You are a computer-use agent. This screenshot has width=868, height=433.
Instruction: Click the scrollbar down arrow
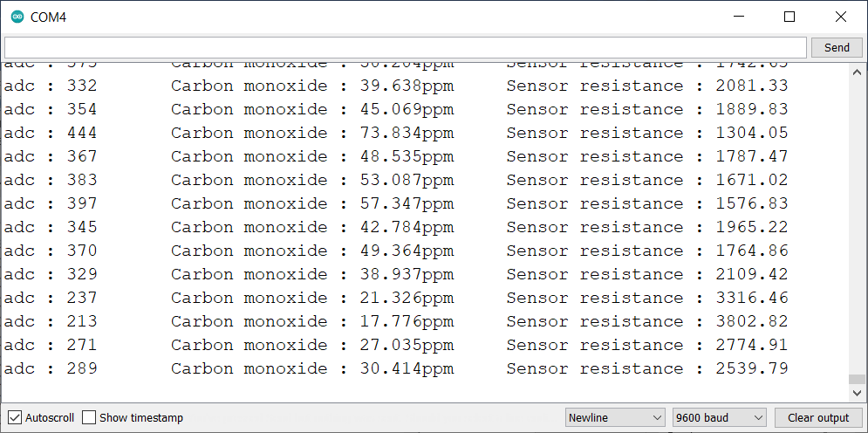857,393
